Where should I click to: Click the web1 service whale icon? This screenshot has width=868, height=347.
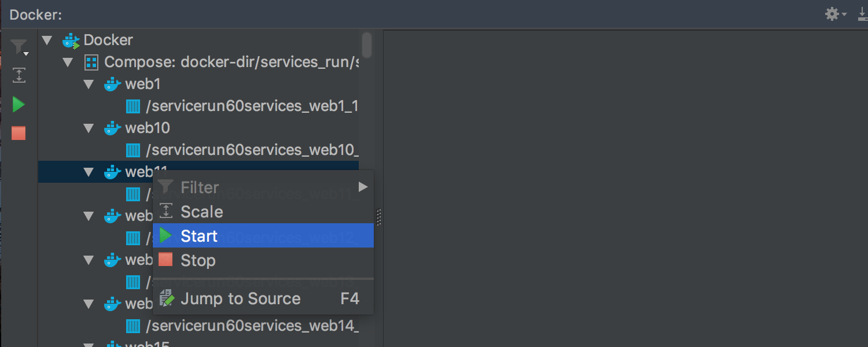click(x=112, y=84)
